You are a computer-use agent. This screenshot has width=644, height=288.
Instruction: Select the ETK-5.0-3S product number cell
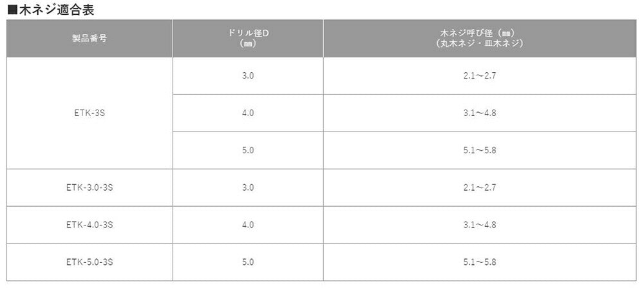pos(90,262)
